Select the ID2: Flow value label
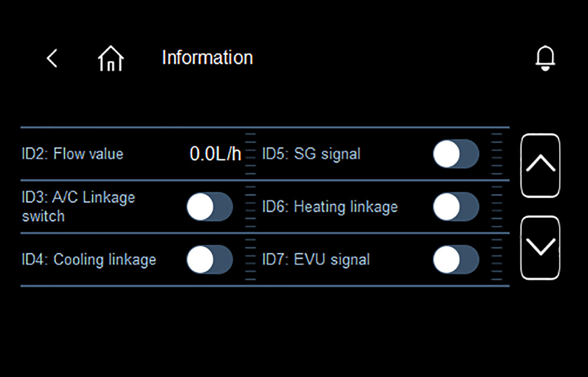The image size is (588, 377). click(x=73, y=154)
